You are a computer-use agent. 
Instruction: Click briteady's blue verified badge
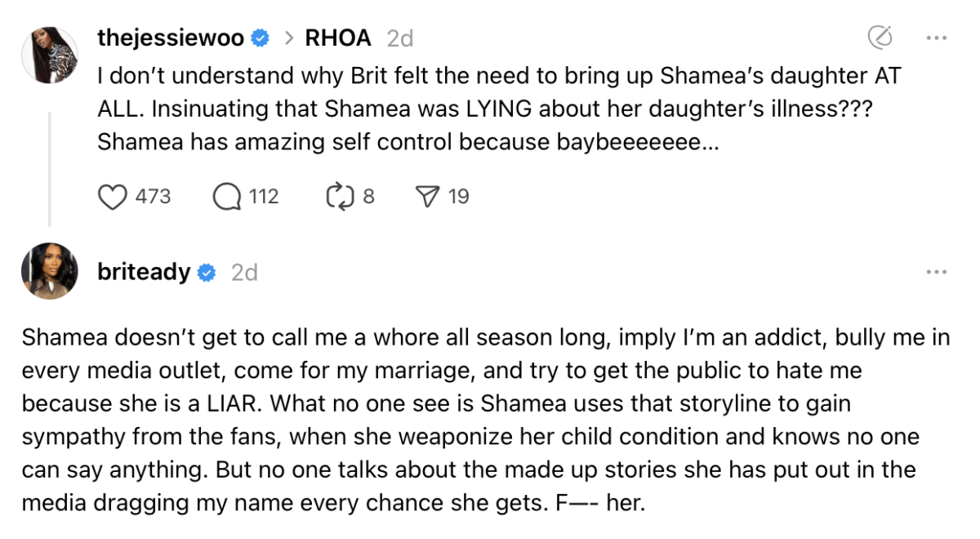[207, 273]
